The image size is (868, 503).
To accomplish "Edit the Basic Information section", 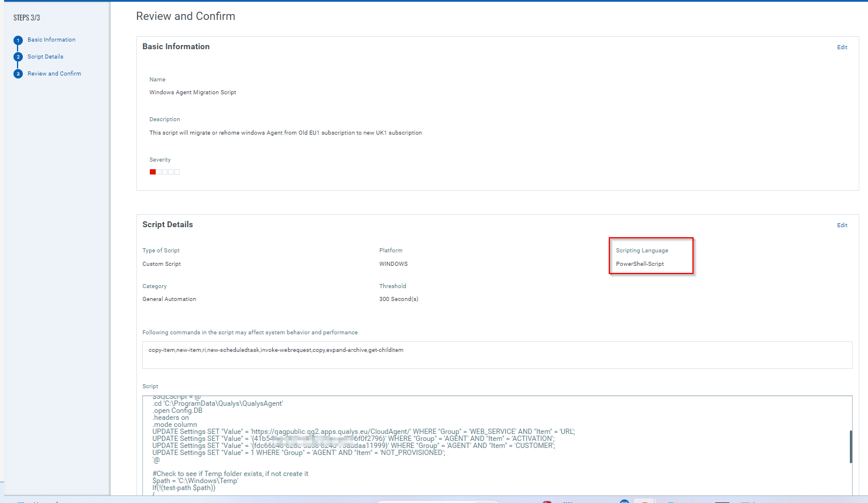I will (842, 47).
